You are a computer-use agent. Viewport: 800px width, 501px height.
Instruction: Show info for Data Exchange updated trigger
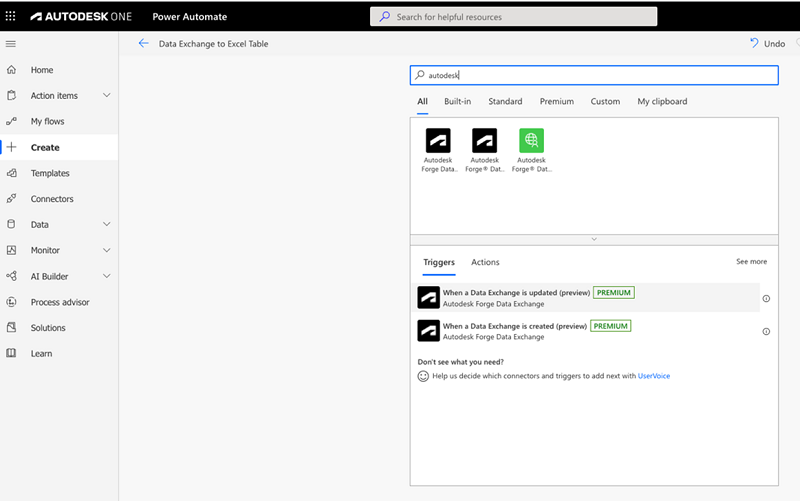[766, 298]
